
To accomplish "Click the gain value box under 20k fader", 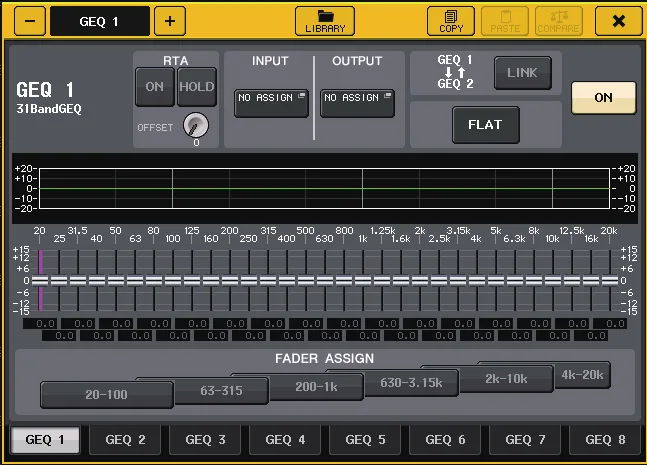I will [x=610, y=324].
